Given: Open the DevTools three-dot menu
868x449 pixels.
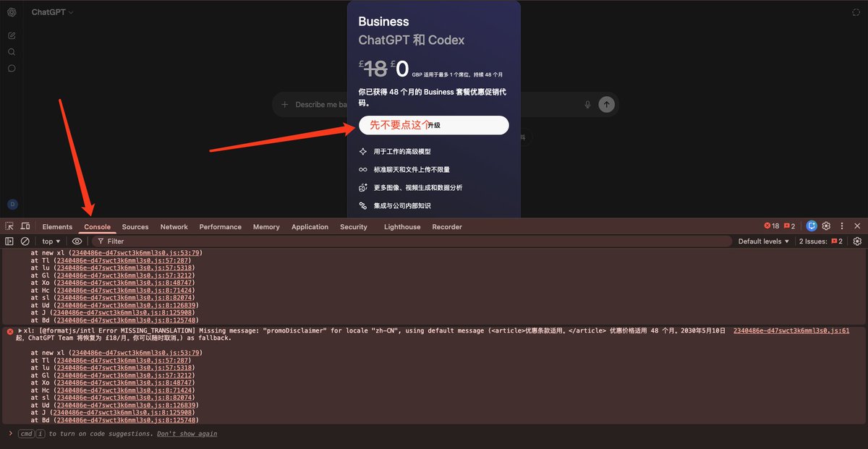Looking at the screenshot, I should pyautogui.click(x=842, y=226).
